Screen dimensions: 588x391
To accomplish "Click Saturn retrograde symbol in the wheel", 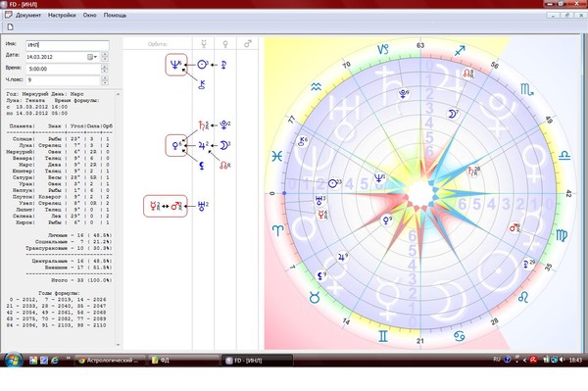I will tap(472, 171).
